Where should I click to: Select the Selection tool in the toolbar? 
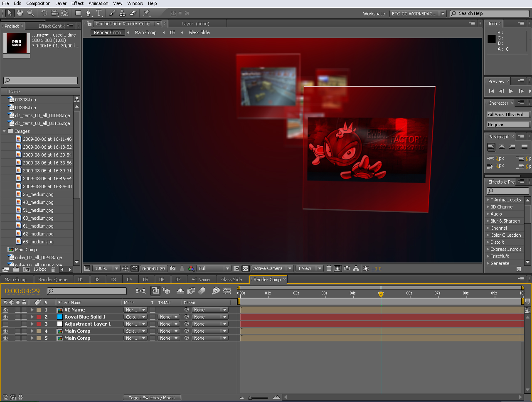10,13
